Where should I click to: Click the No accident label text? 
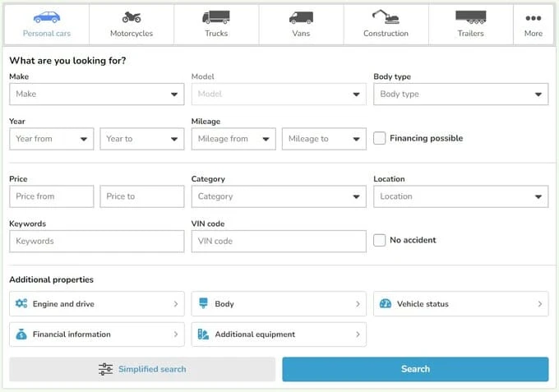pos(413,240)
